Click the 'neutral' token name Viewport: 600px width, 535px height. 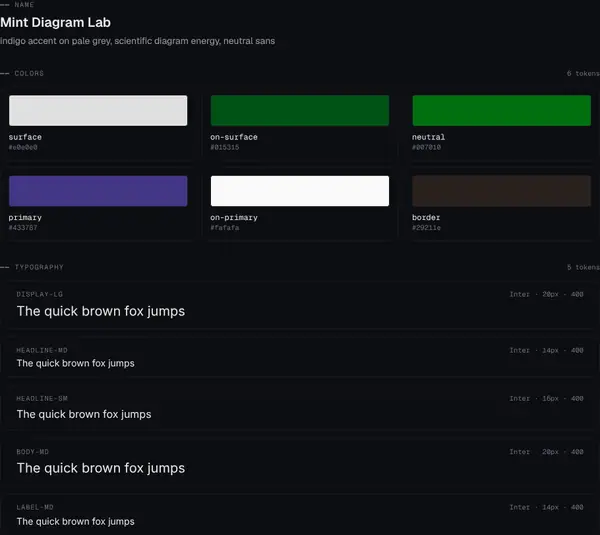428,137
